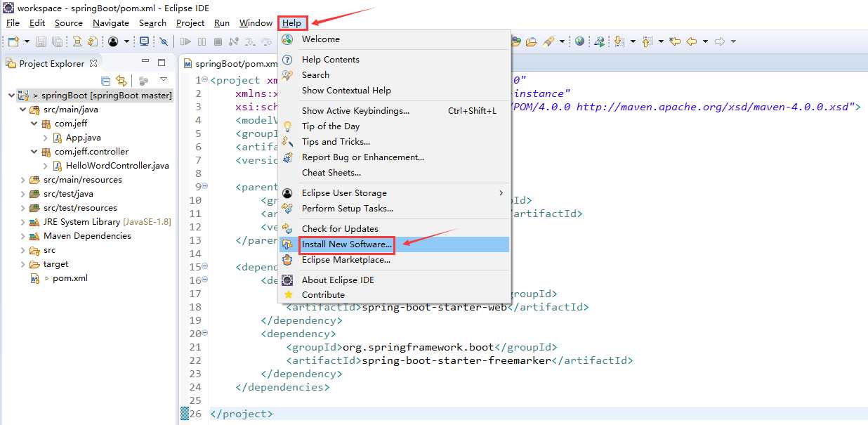Viewport: 868px width, 425px height.
Task: Click the monitor console toolbar icon
Action: click(x=145, y=42)
